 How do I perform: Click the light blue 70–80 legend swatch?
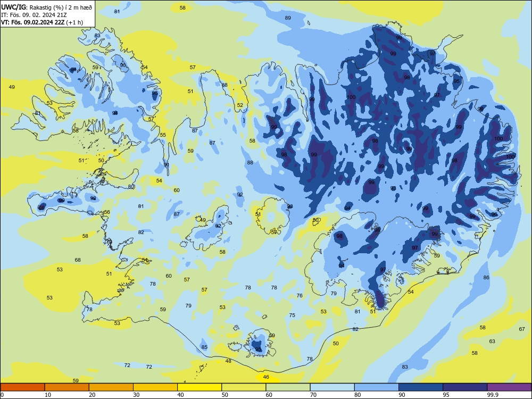(x=332, y=387)
